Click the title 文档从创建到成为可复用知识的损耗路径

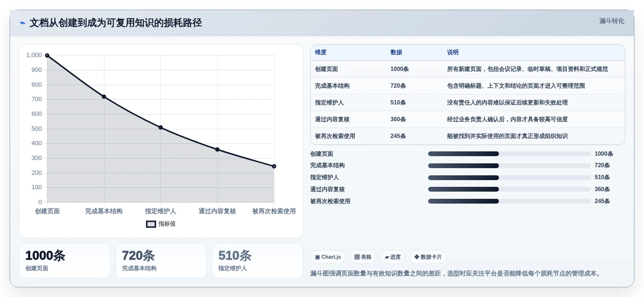coord(116,23)
